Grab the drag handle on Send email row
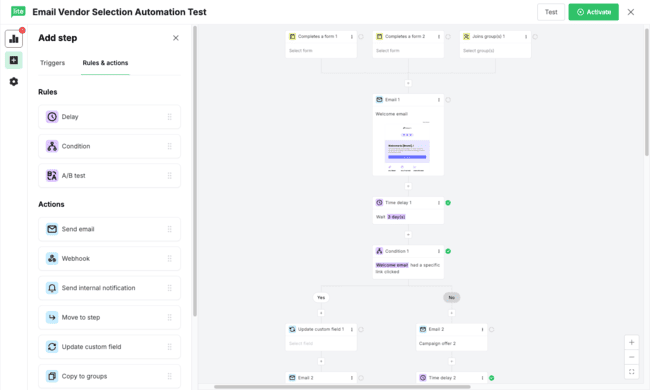 click(170, 229)
